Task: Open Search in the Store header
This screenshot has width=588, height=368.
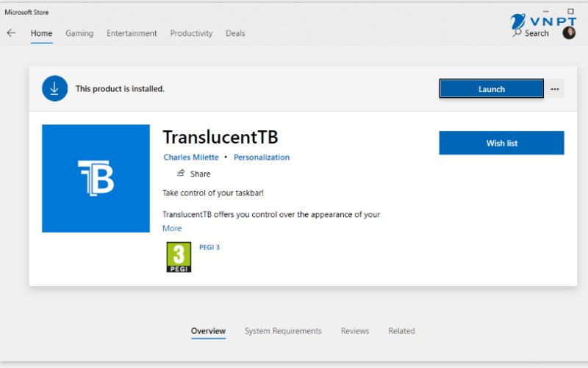Action: [x=531, y=33]
